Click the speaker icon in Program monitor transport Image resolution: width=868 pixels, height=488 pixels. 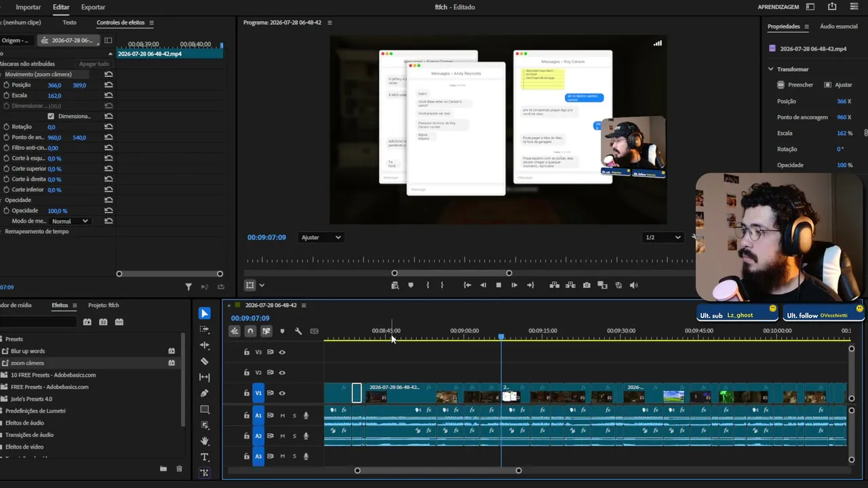coord(633,285)
